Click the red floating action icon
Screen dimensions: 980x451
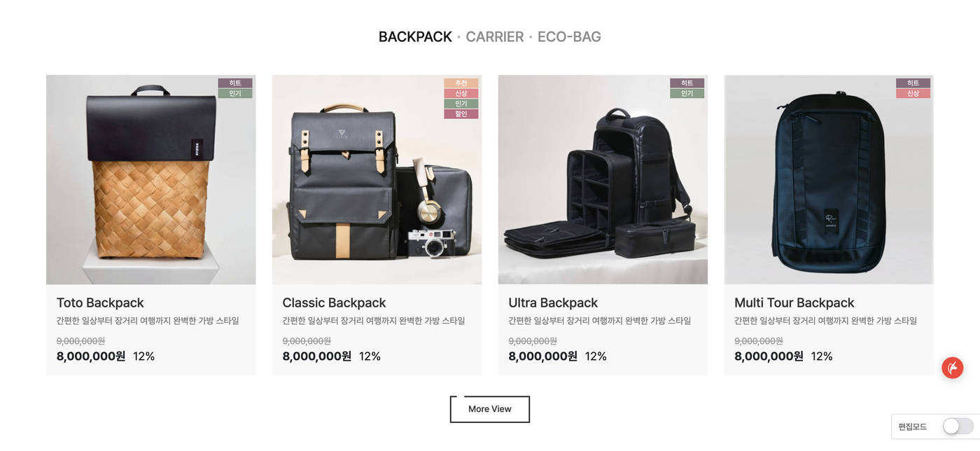click(952, 368)
